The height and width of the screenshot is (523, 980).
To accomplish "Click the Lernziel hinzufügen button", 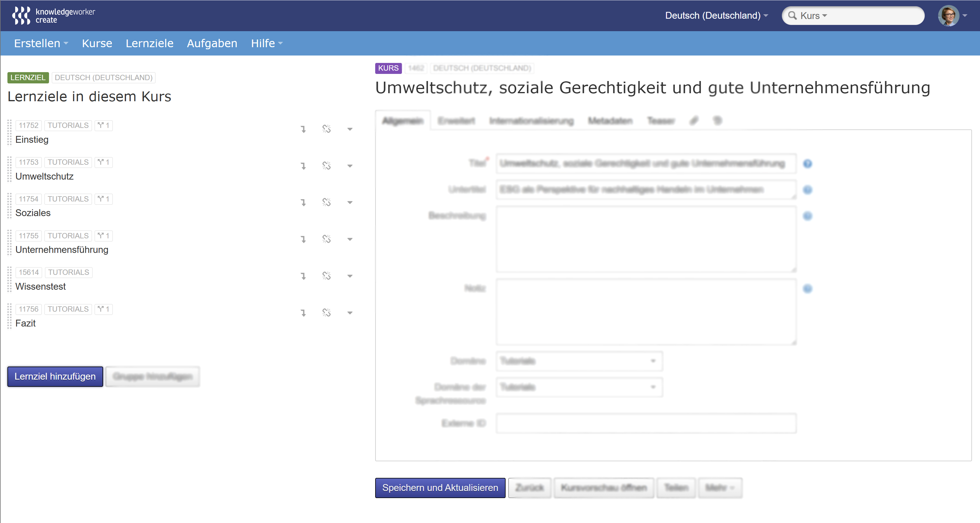I will (x=55, y=376).
